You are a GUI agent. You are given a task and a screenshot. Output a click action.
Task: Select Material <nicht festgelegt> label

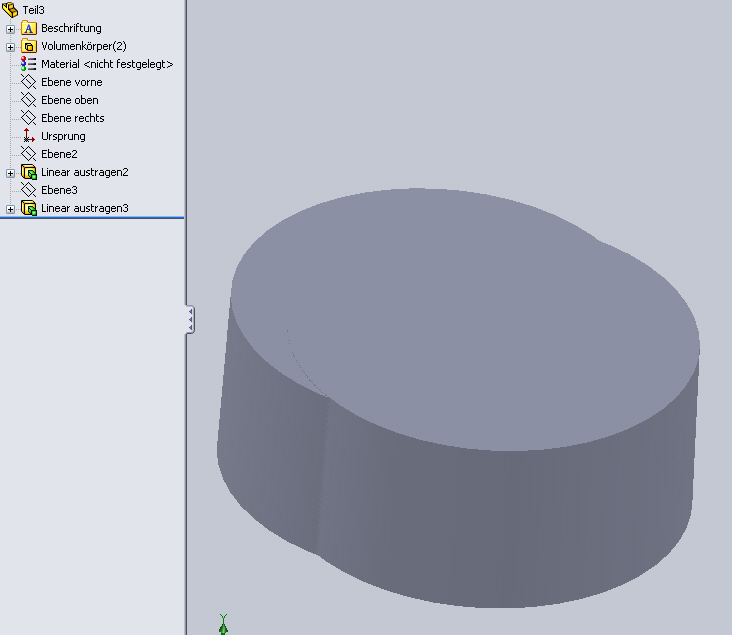(x=107, y=64)
